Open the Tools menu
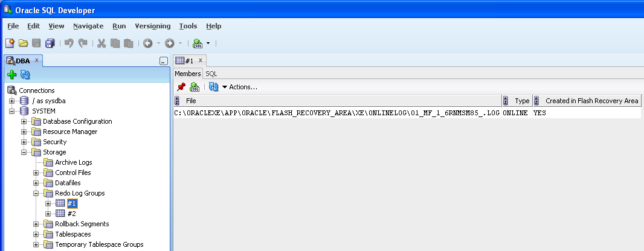 coord(188,26)
